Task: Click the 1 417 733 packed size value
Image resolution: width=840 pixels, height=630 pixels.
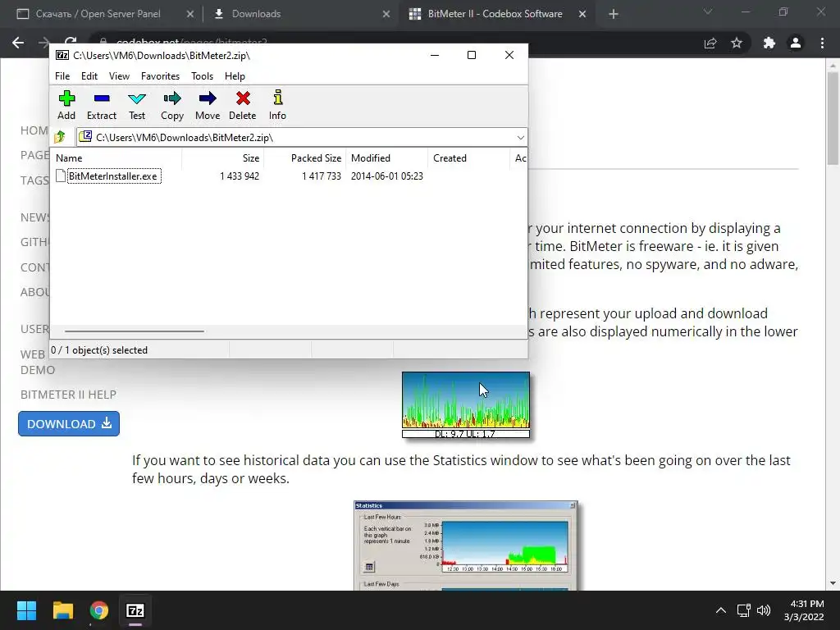Action: (322, 176)
